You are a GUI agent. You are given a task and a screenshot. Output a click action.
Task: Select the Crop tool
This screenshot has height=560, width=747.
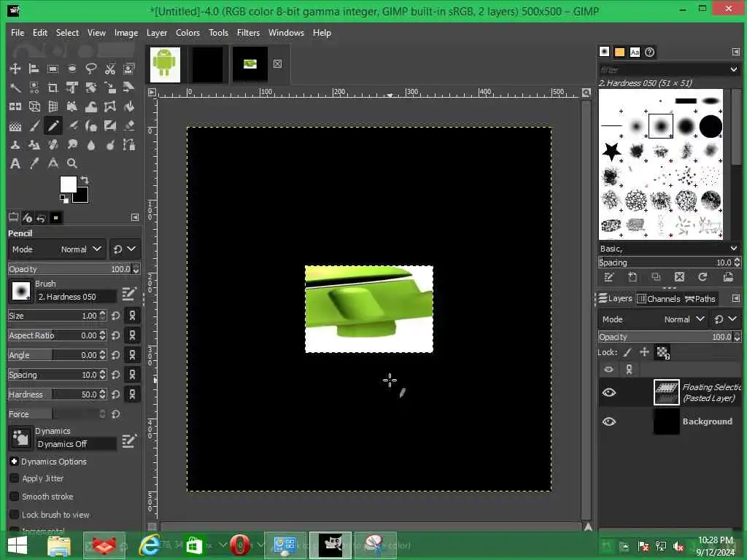point(53,87)
